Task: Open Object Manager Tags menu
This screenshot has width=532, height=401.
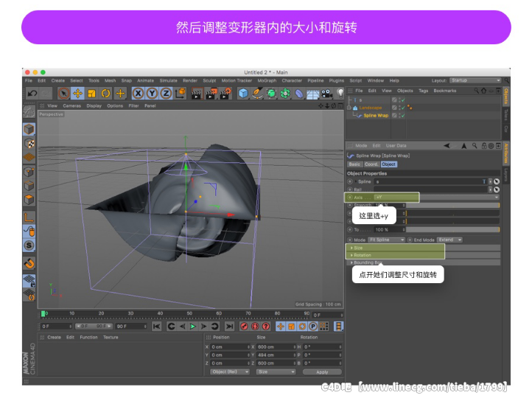Action: (x=423, y=91)
